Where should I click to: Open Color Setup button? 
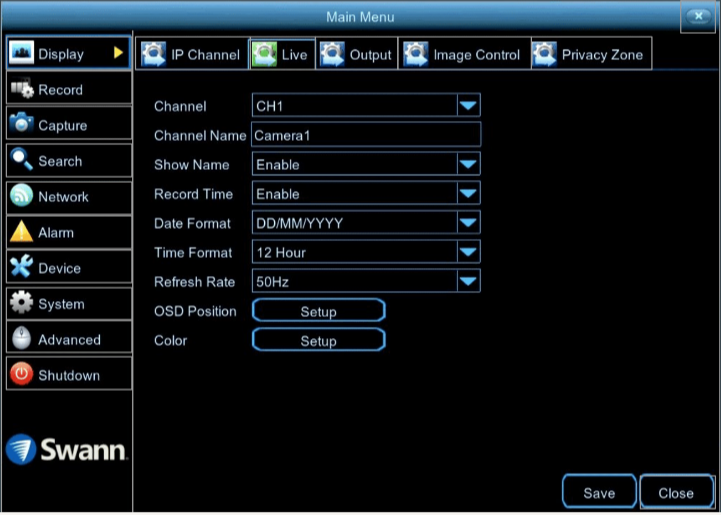[318, 341]
